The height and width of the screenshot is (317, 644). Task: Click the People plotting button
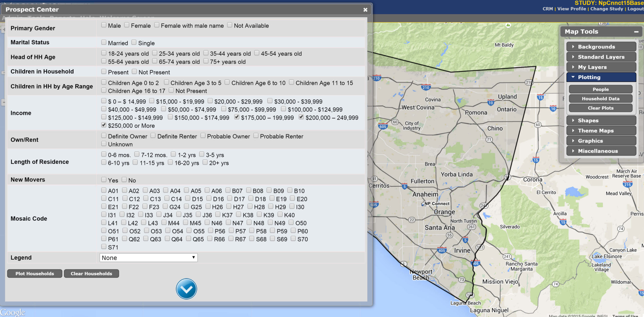[x=600, y=89]
